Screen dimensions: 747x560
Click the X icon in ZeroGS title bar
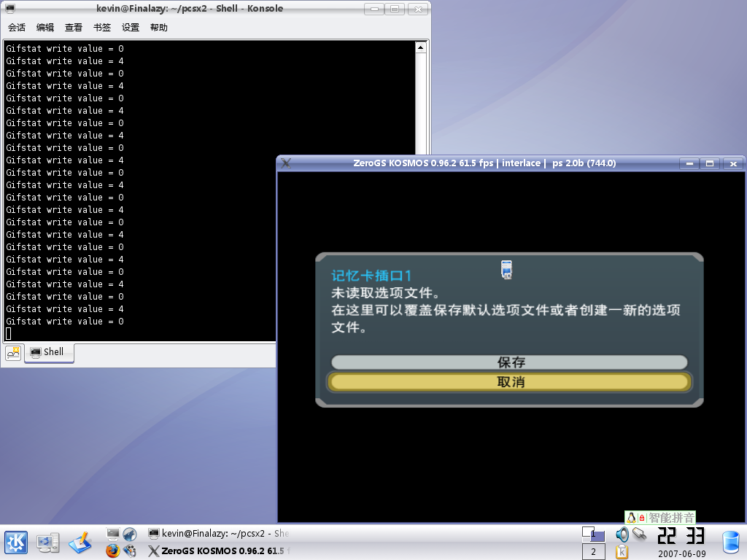[286, 163]
